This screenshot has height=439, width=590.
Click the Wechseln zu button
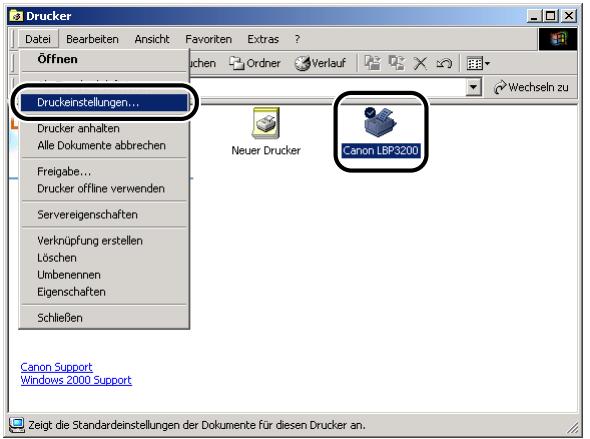point(531,87)
